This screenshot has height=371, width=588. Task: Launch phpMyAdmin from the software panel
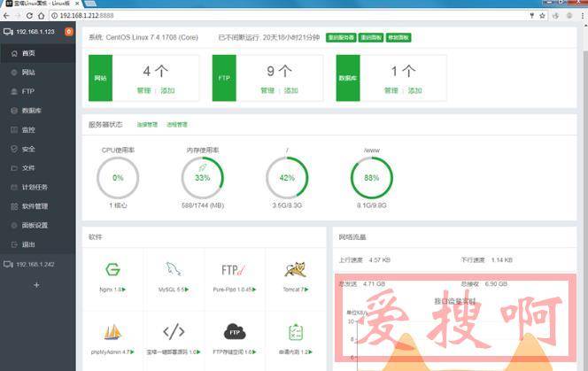tap(112, 332)
